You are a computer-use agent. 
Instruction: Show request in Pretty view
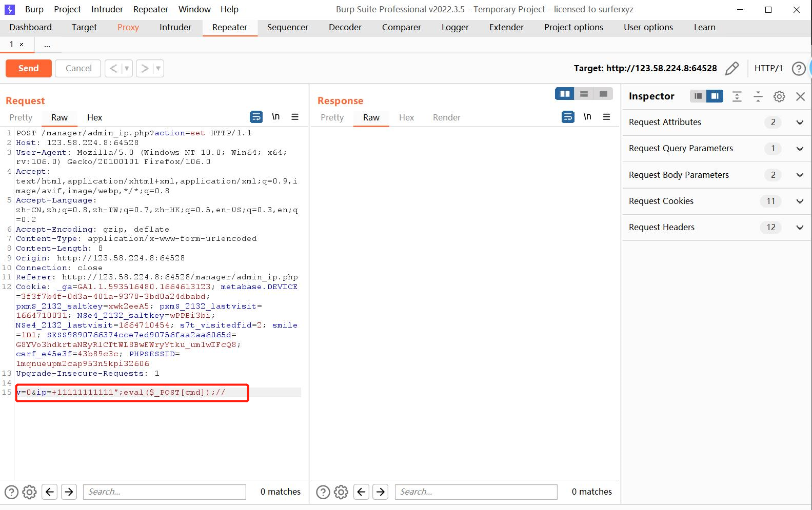coord(21,117)
